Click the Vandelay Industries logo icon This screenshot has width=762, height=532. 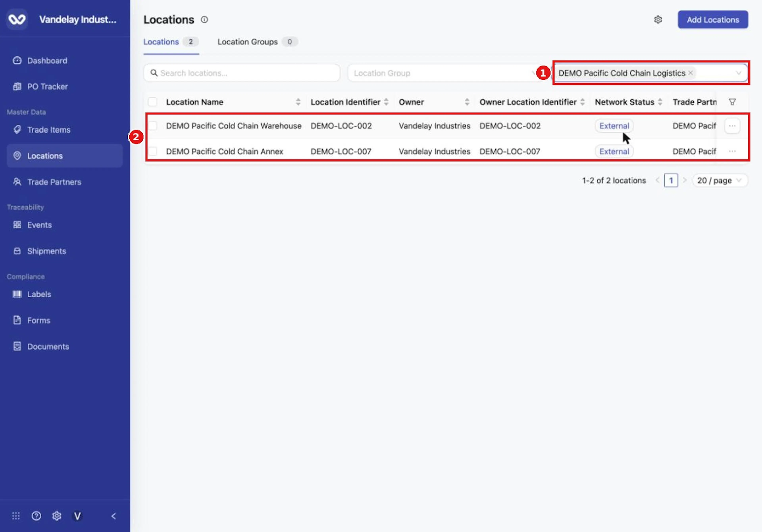[17, 20]
